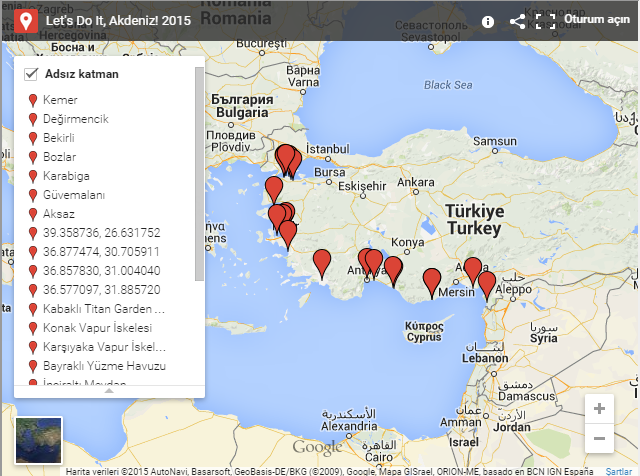Uncheck the Adsız katman layer checkbox
This screenshot has height=476, width=640.
pyautogui.click(x=31, y=74)
